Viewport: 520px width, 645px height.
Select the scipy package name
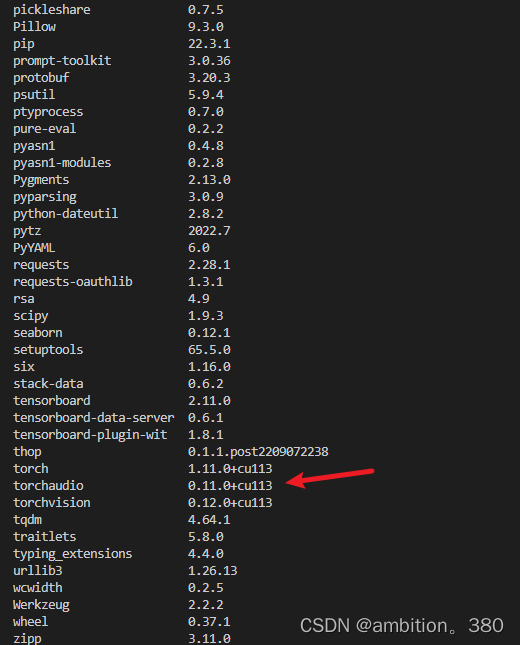coord(30,316)
